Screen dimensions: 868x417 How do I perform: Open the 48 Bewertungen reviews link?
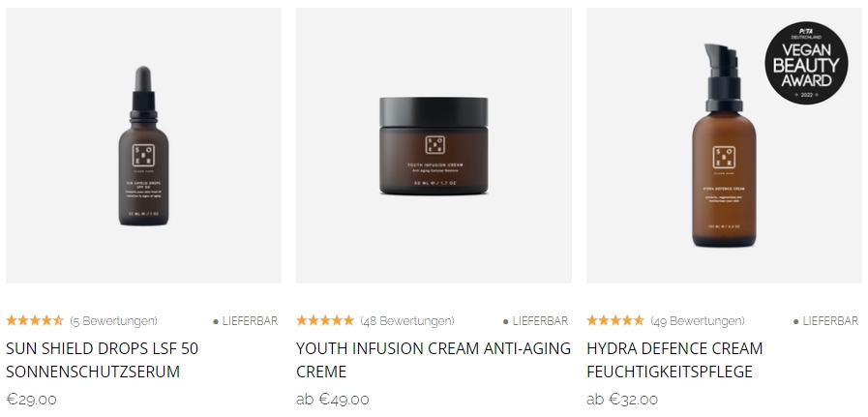coord(406,321)
